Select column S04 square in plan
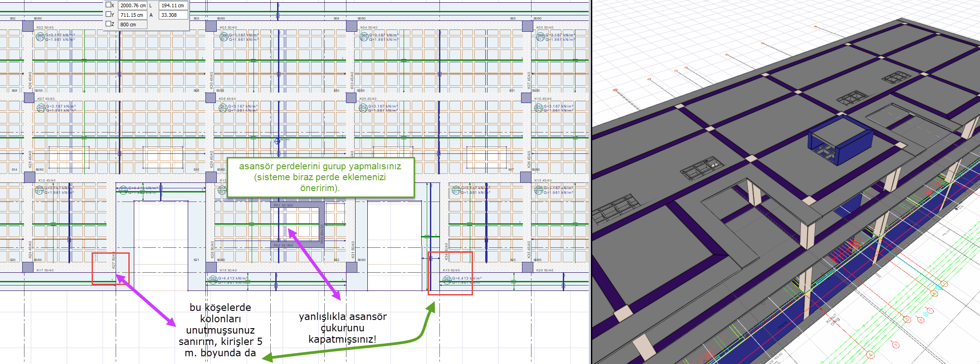This screenshot has width=980, height=364. [x=351, y=25]
